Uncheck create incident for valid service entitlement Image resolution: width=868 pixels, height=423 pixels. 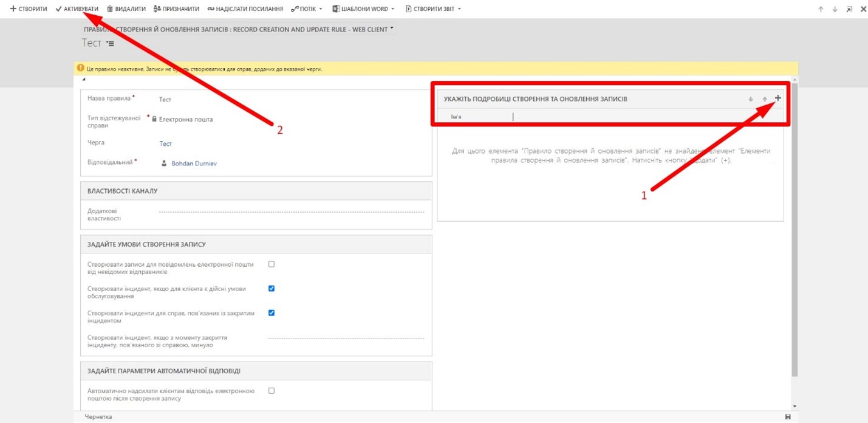(x=272, y=289)
